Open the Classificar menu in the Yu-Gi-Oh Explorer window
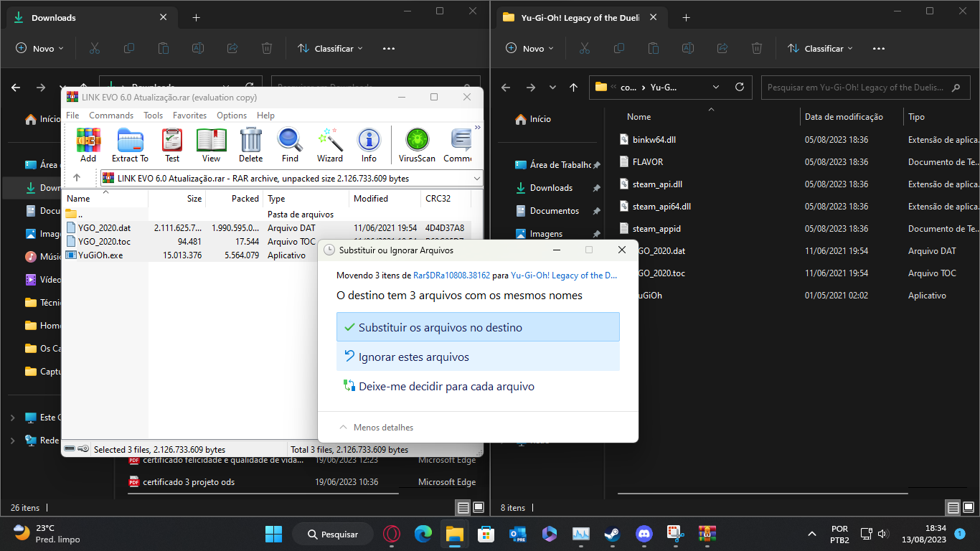 (x=820, y=49)
